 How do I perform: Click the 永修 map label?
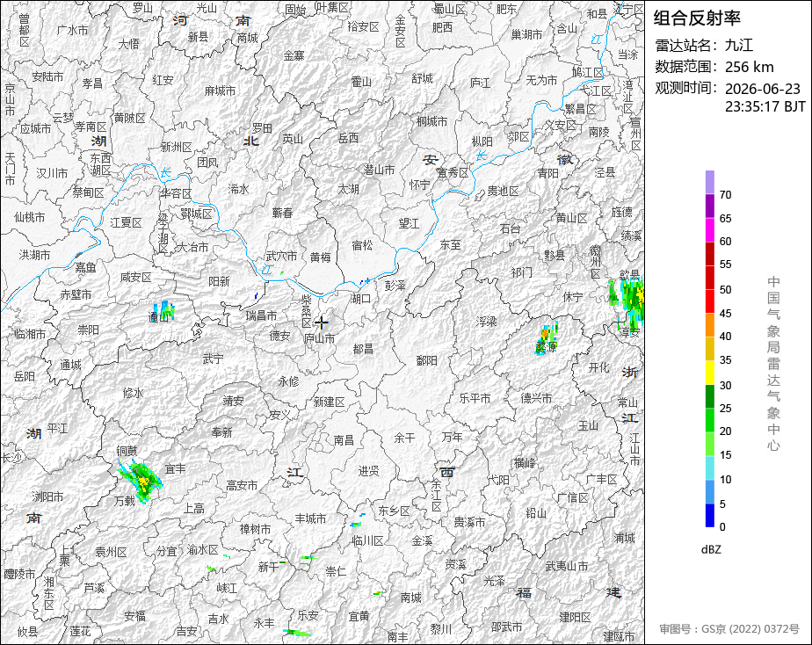pyautogui.click(x=288, y=381)
